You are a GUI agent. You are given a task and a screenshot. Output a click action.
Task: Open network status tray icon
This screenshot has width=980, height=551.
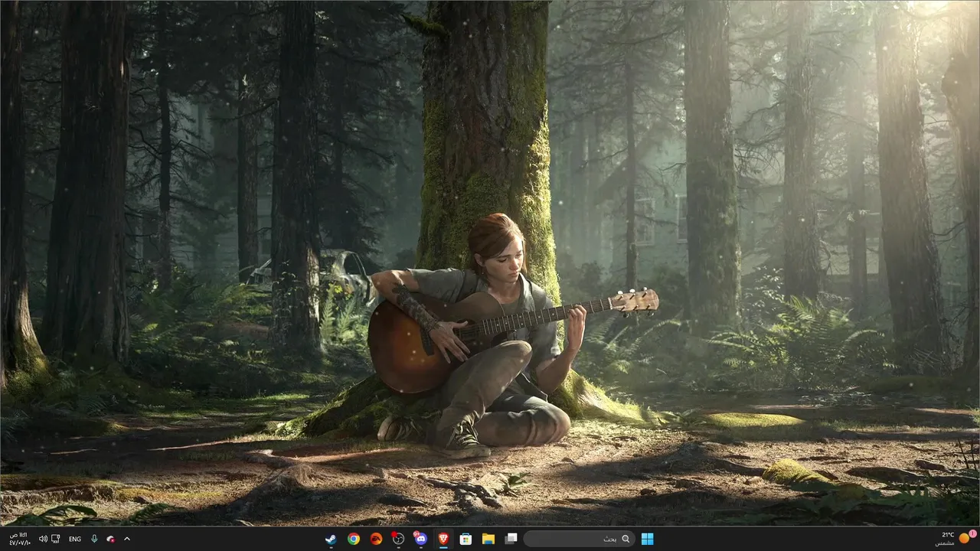point(56,539)
